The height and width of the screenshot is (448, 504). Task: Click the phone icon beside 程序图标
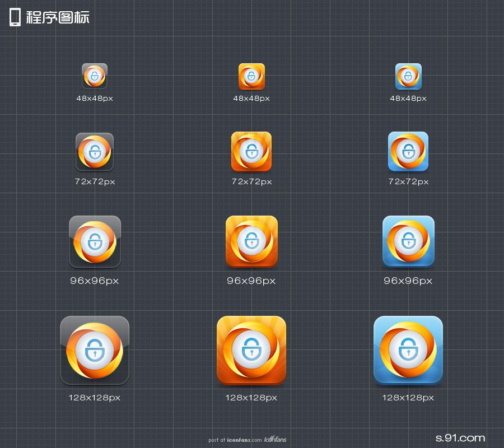(15, 17)
